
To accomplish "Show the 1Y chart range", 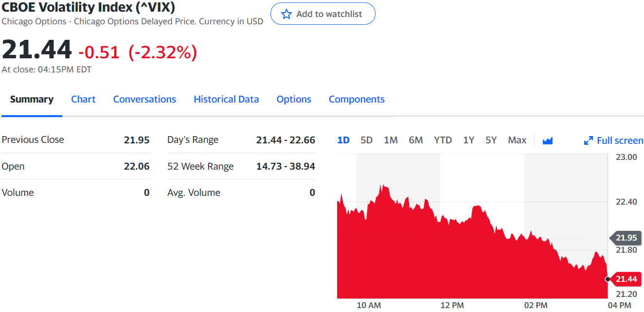I will point(468,140).
